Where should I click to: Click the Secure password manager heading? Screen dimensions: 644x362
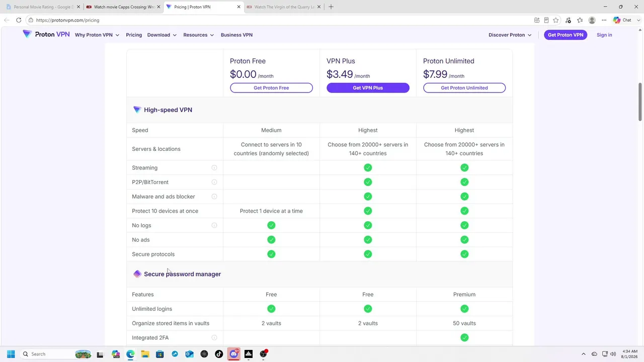(182, 274)
